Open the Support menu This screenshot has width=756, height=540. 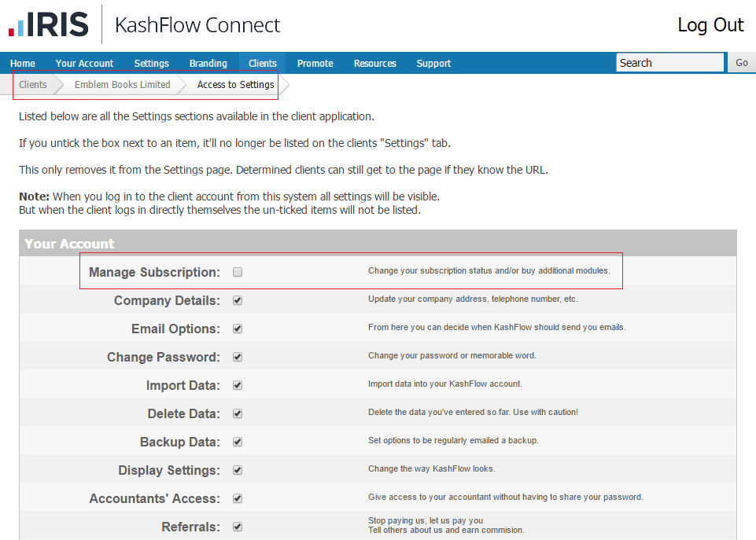click(x=433, y=64)
